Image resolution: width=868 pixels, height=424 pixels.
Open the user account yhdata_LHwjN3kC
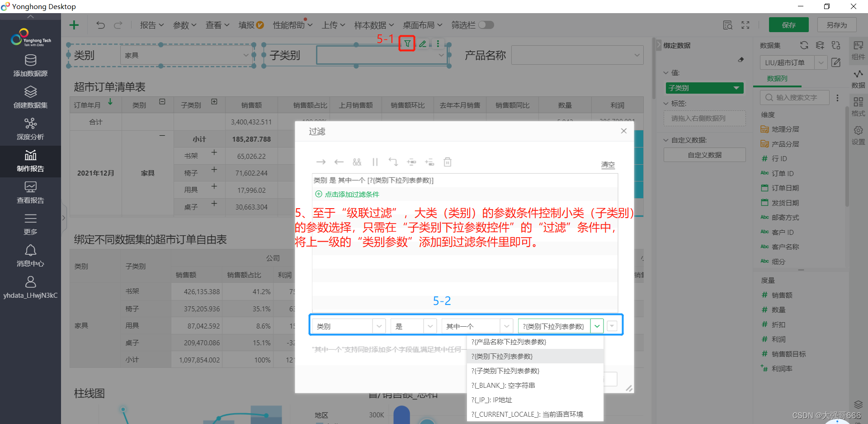(x=30, y=288)
